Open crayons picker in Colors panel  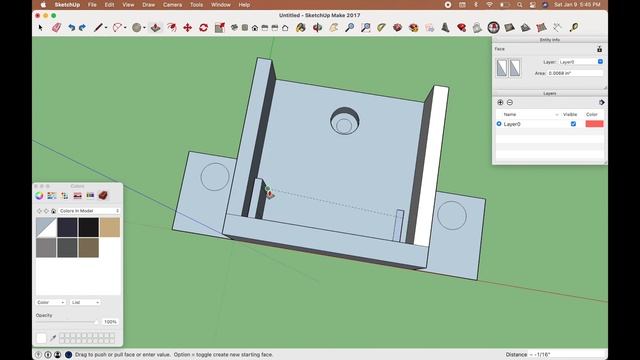pyautogui.click(x=90, y=196)
